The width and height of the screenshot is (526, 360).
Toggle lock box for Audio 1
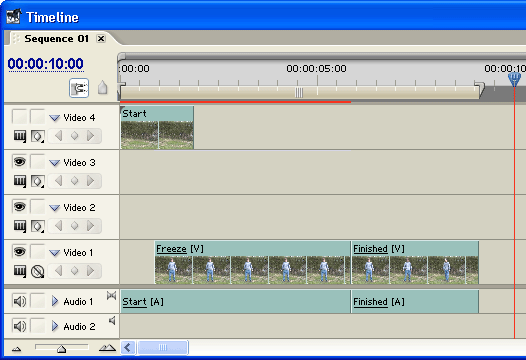[x=38, y=301]
